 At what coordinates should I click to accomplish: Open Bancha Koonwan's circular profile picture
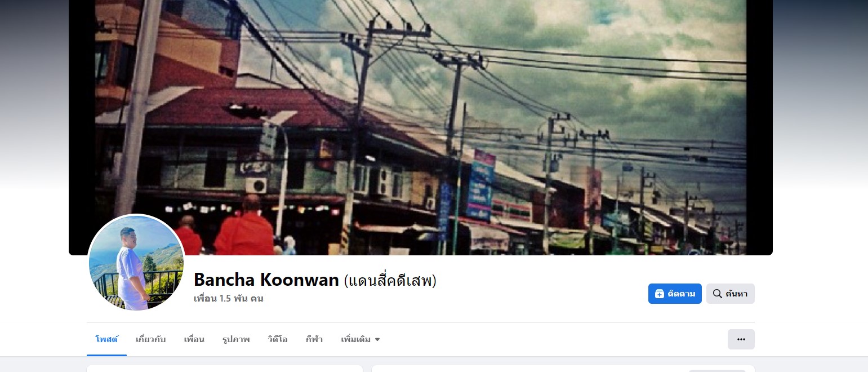[136, 263]
